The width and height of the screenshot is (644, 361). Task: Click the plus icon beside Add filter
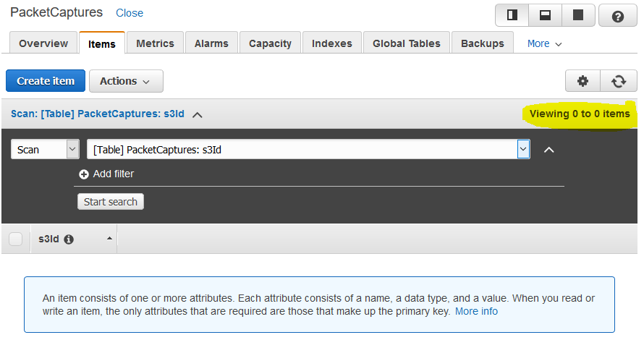(84, 174)
